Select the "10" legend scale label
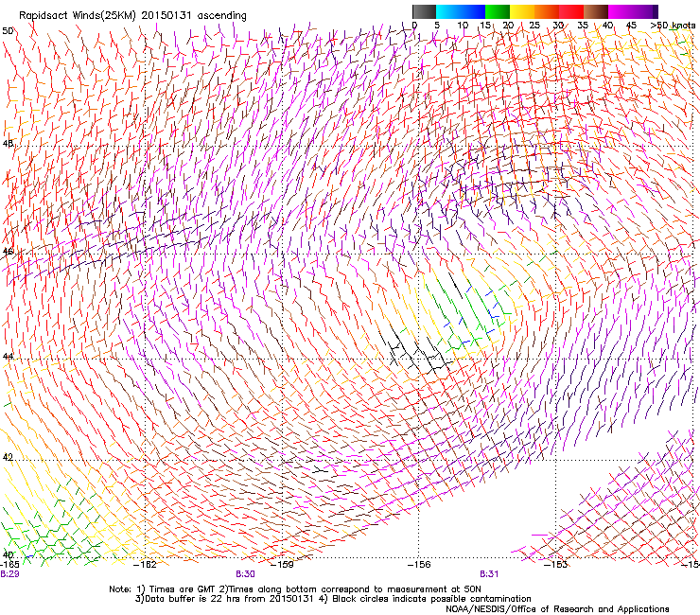 pos(463,26)
